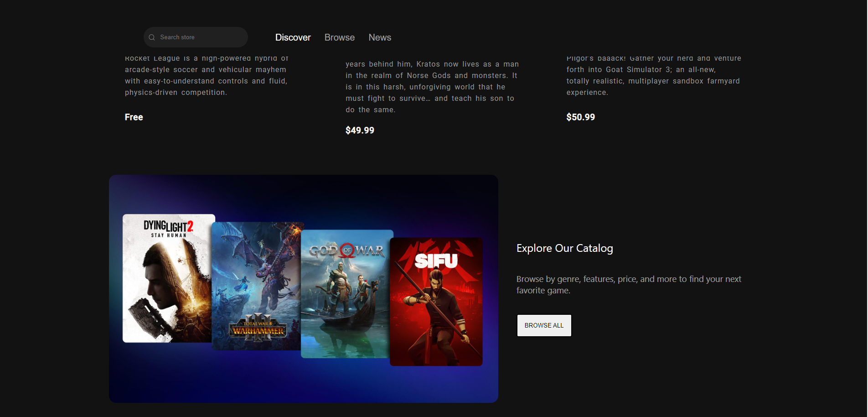Screen dimensions: 868x417
Task: Go to the News tab
Action: coord(380,37)
